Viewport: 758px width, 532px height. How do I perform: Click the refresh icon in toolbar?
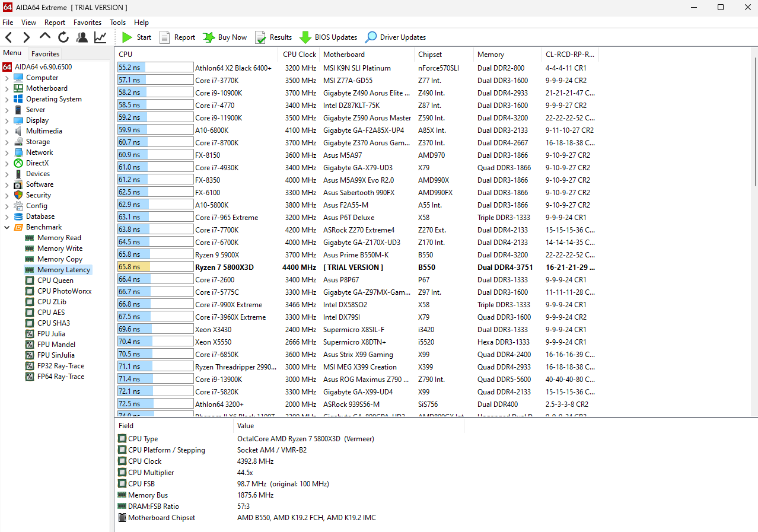click(63, 37)
